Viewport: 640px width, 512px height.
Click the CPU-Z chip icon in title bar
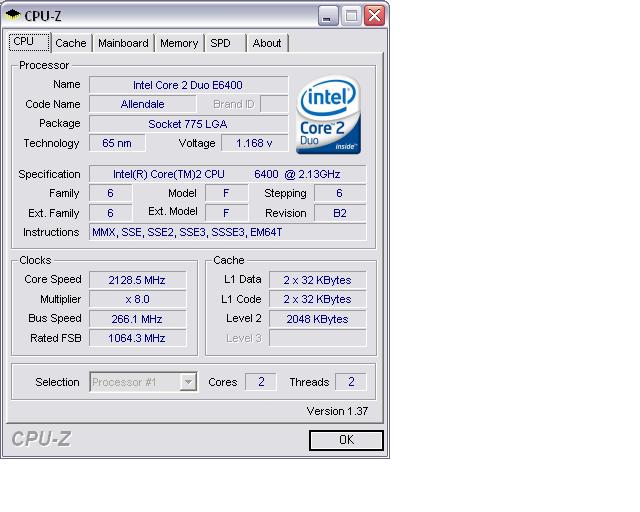tap(13, 15)
